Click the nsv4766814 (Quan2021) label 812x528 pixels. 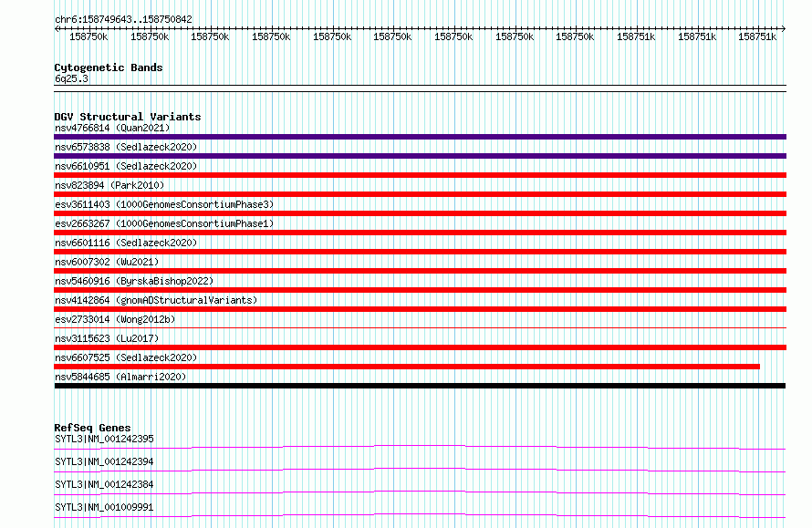click(x=112, y=128)
